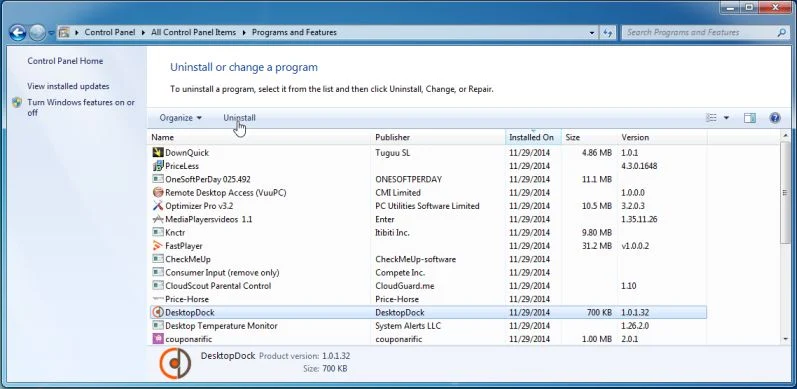The width and height of the screenshot is (797, 389).
Task: Open Turn Windows features on or off
Action: point(81,107)
